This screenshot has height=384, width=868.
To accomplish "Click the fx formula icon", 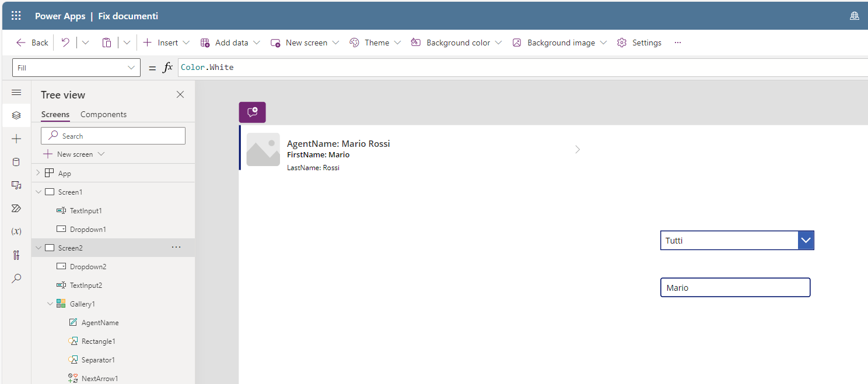I will point(168,68).
